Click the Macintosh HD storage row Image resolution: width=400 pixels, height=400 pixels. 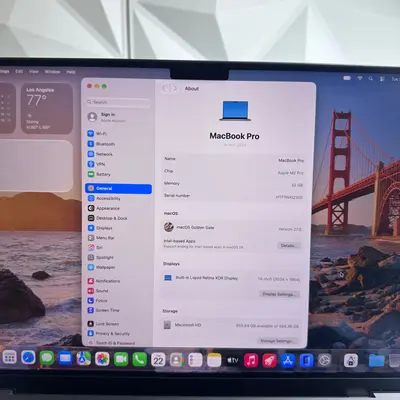[x=231, y=325]
